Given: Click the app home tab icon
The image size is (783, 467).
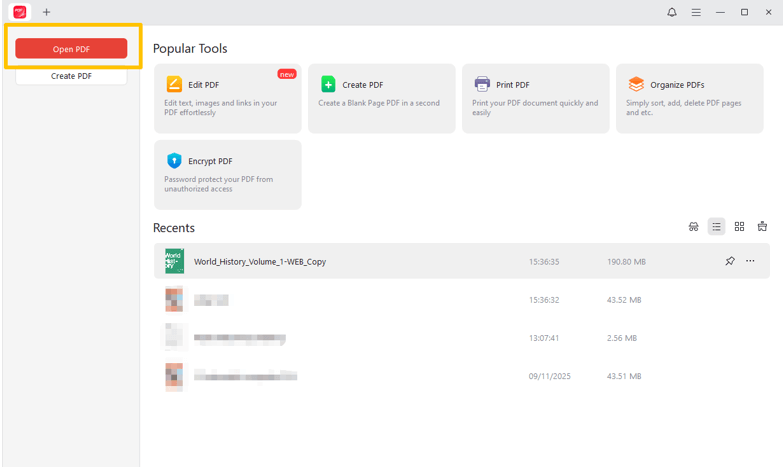Looking at the screenshot, I should pos(19,12).
